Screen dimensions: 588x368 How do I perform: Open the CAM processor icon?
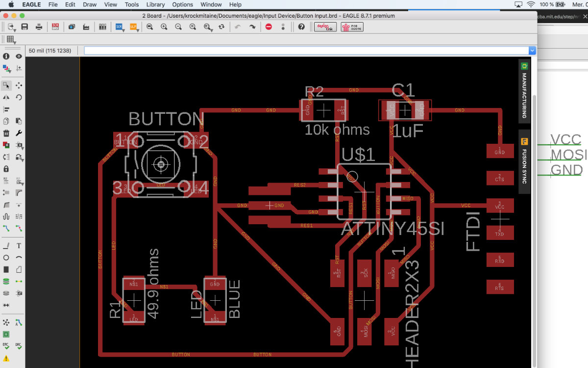pyautogui.click(x=72, y=26)
